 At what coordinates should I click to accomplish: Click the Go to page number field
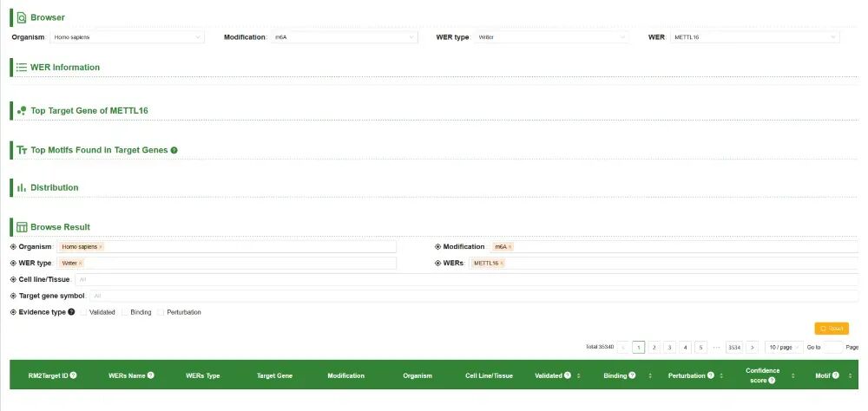coord(833,348)
